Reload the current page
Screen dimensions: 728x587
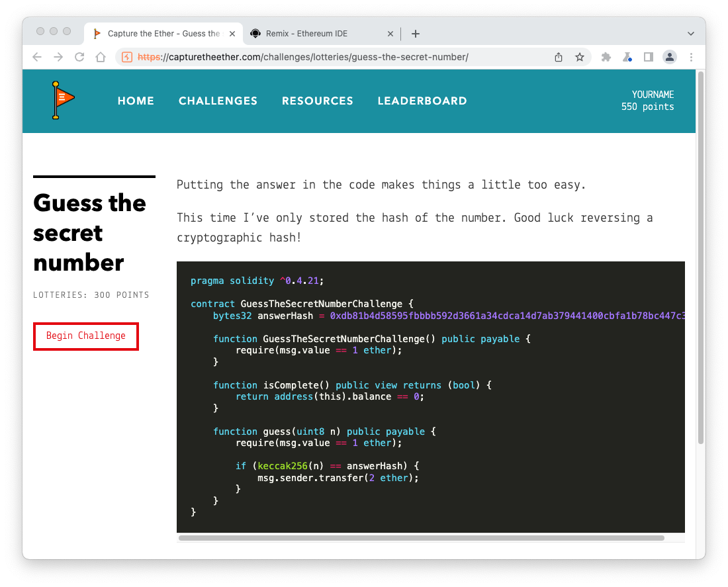tap(79, 57)
